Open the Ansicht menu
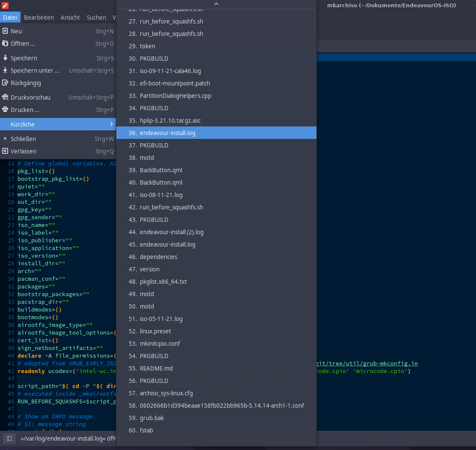The width and height of the screenshot is (476, 450). pyautogui.click(x=70, y=17)
